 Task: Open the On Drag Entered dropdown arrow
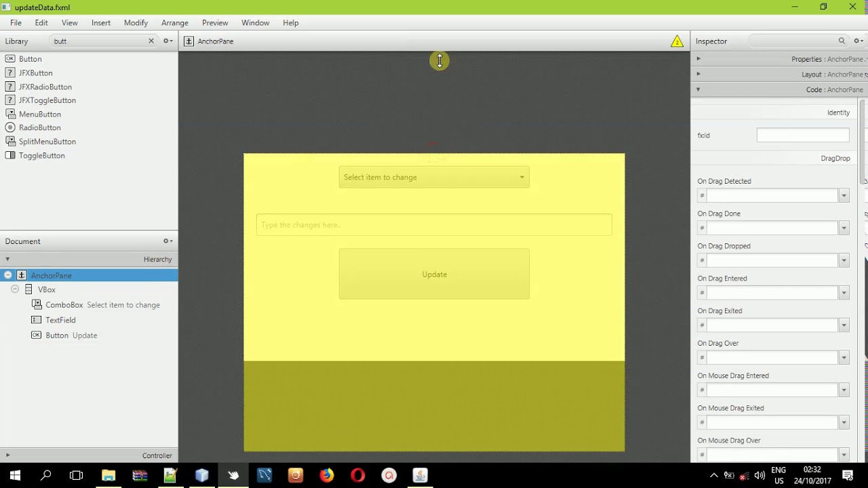pos(844,293)
